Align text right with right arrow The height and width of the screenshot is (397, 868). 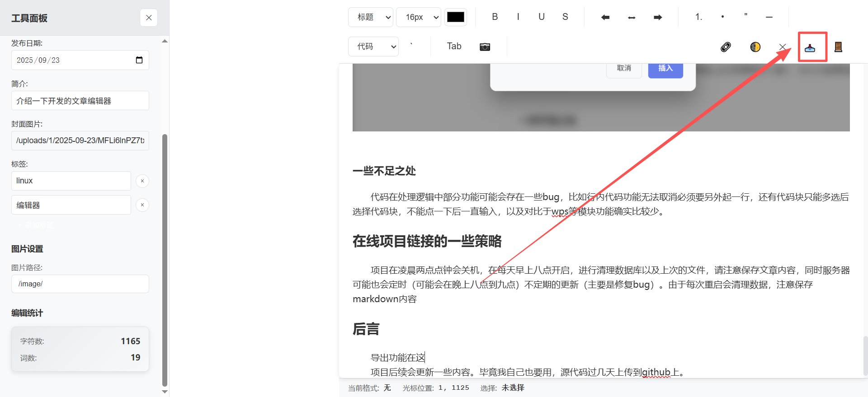(x=658, y=17)
